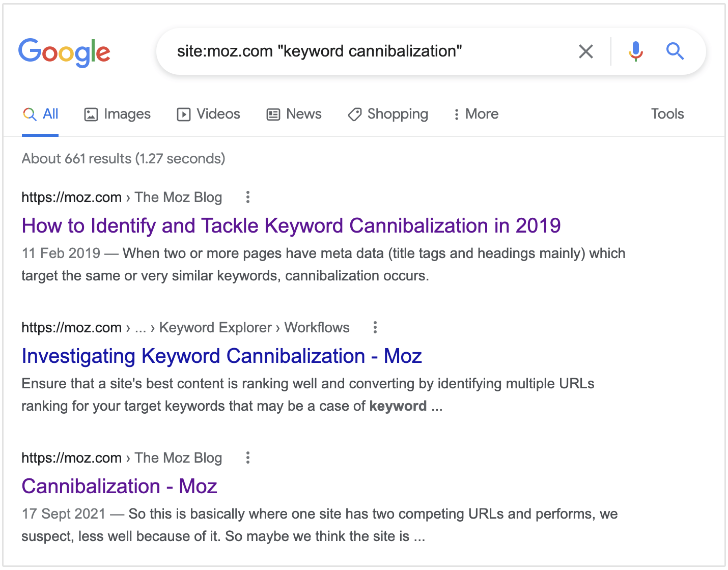Open the Tools options
This screenshot has height=570, width=728.
pyautogui.click(x=667, y=114)
